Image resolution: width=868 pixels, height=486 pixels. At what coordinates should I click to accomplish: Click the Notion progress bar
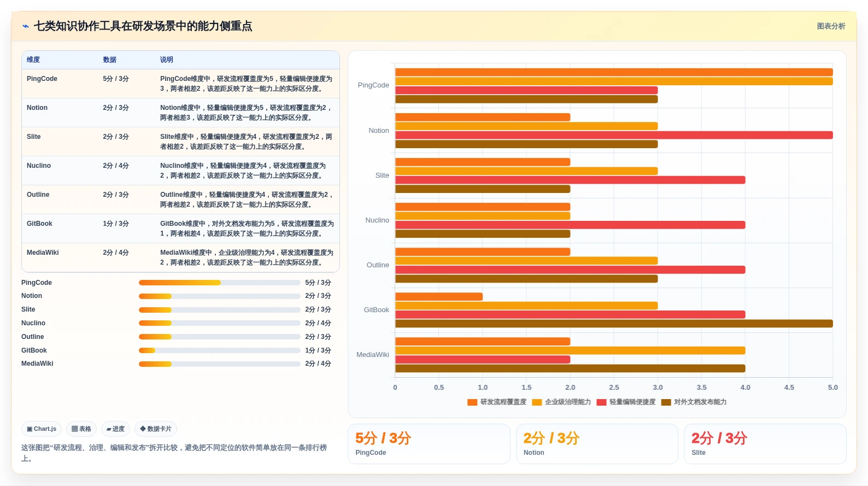click(x=220, y=296)
